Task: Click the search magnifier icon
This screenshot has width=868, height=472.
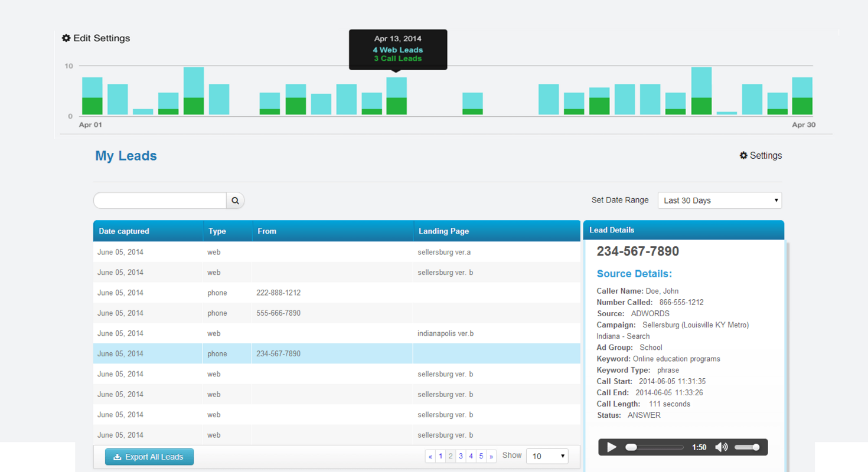Action: tap(235, 200)
